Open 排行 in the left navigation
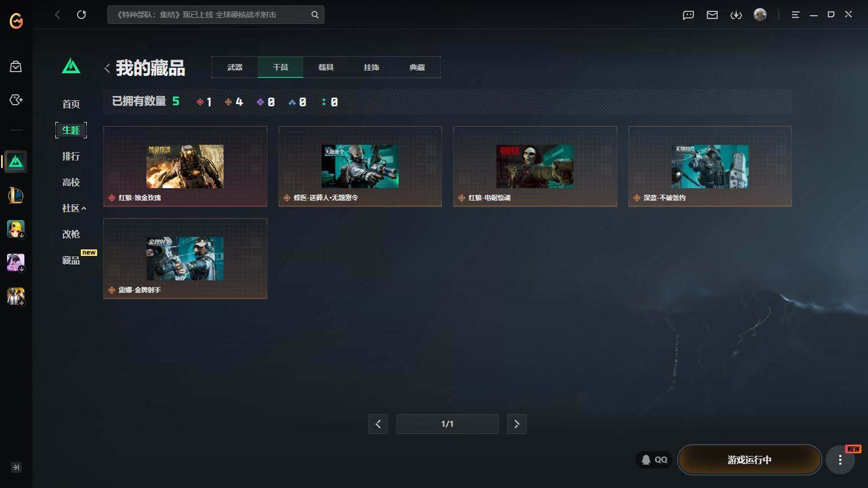 (71, 156)
